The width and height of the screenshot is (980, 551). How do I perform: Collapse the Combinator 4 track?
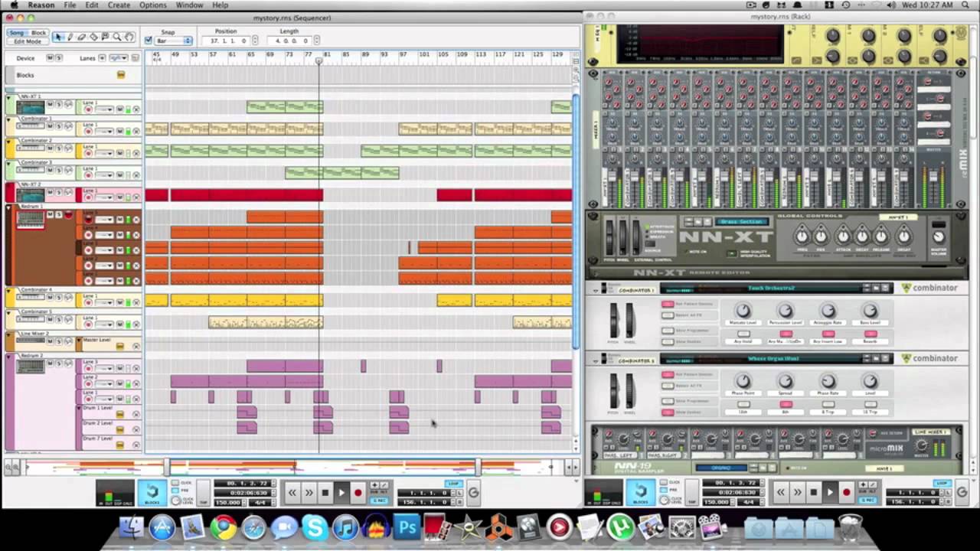(x=9, y=291)
